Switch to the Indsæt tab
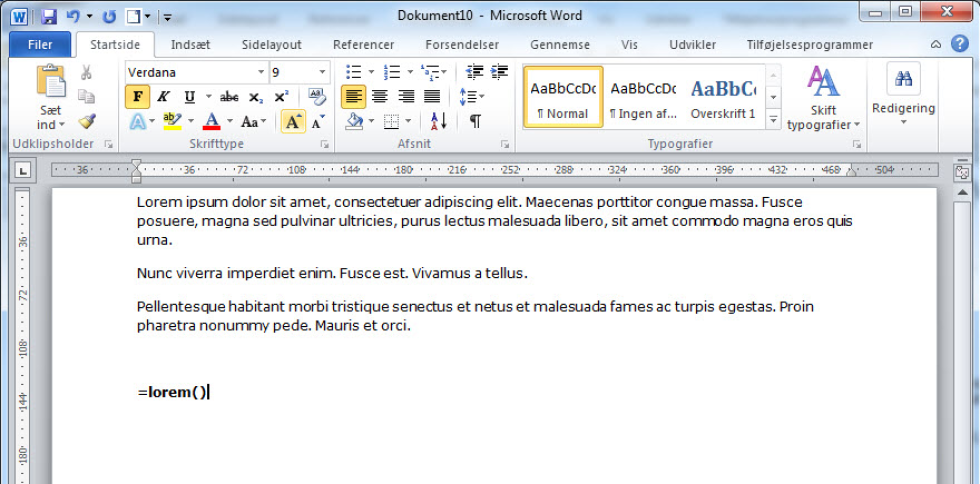This screenshot has width=980, height=484. pos(191,45)
